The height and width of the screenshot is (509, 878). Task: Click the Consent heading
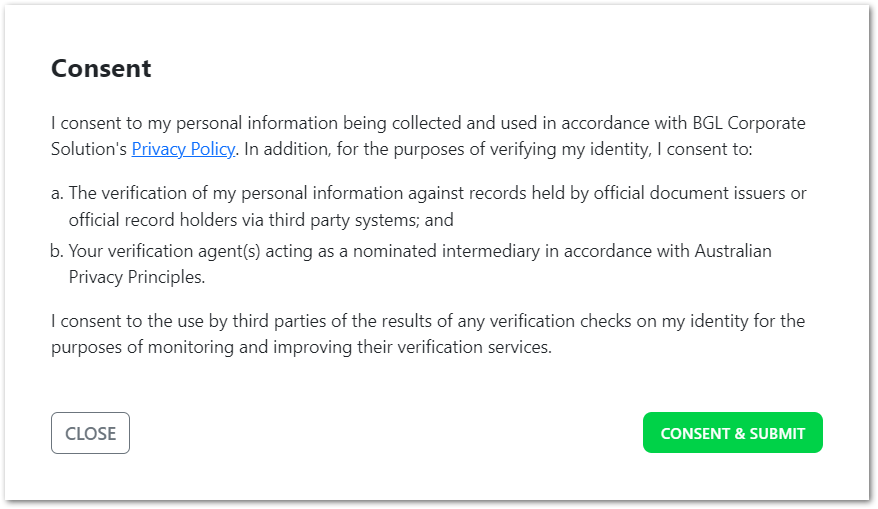point(101,68)
